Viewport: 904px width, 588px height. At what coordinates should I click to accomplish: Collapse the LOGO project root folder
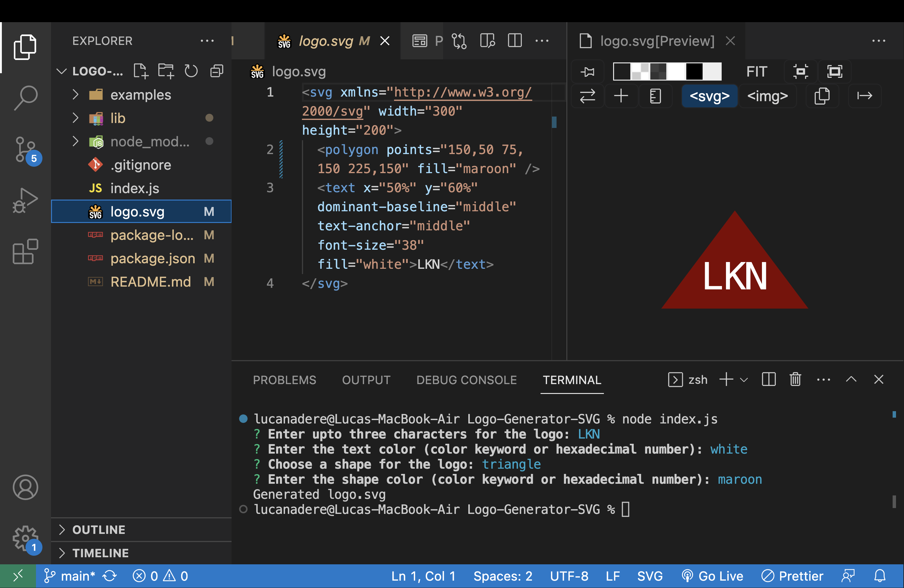pyautogui.click(x=62, y=71)
